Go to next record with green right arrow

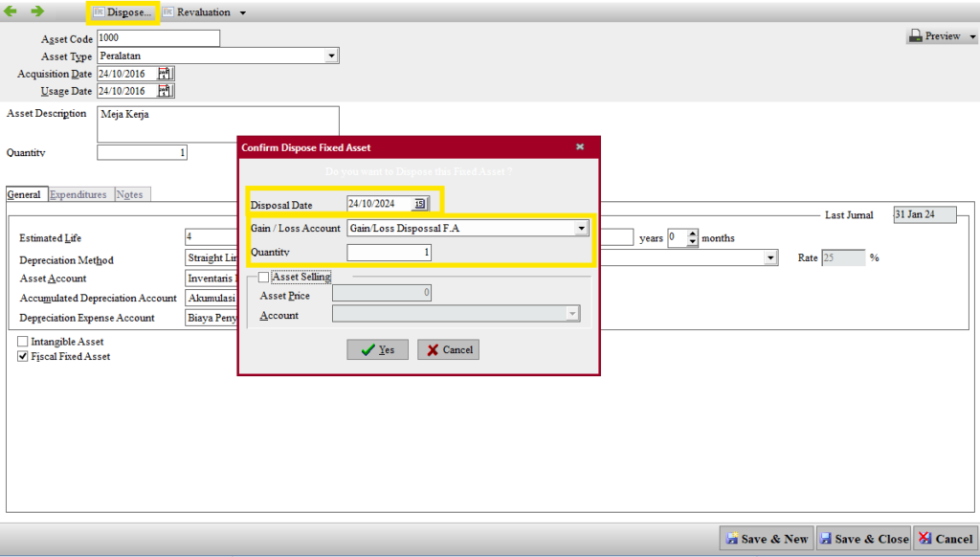37,11
